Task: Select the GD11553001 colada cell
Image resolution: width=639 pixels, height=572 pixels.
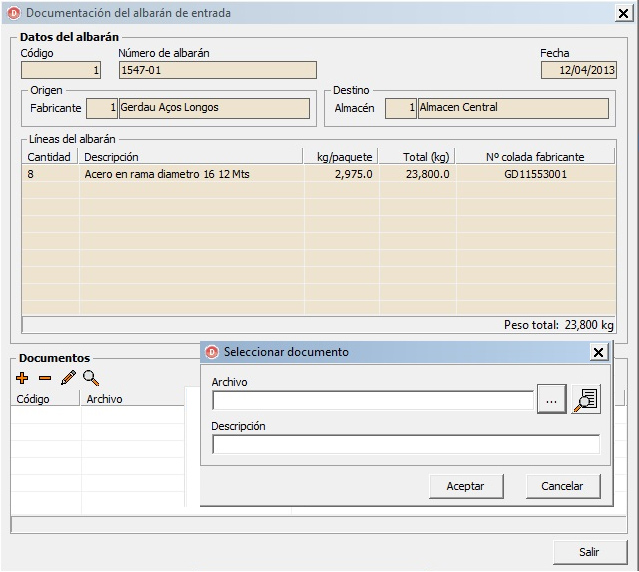Action: pyautogui.click(x=535, y=174)
